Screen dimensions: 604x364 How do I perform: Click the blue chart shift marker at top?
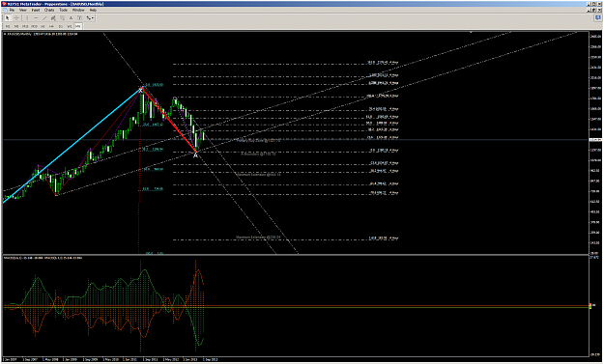(471, 32)
